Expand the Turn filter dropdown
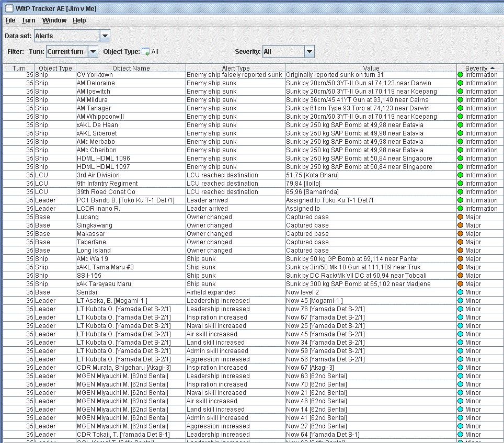504x443 pixels. click(x=93, y=52)
